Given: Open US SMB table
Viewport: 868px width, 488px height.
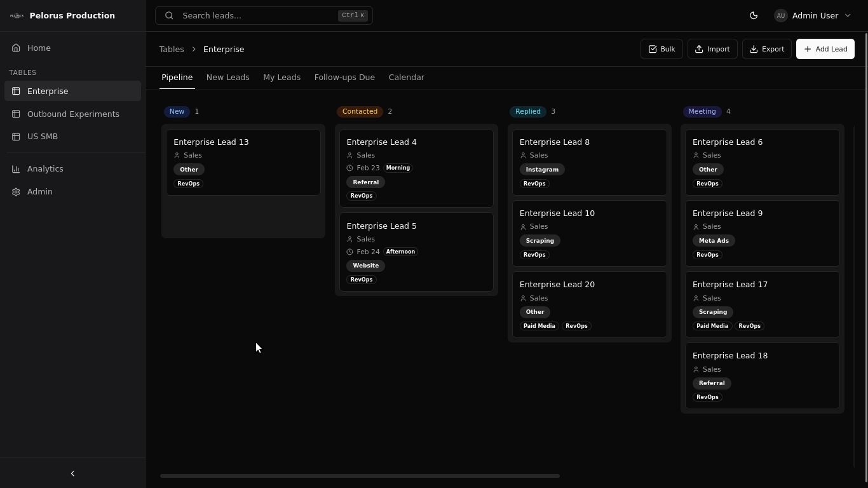Looking at the screenshot, I should pos(72,136).
